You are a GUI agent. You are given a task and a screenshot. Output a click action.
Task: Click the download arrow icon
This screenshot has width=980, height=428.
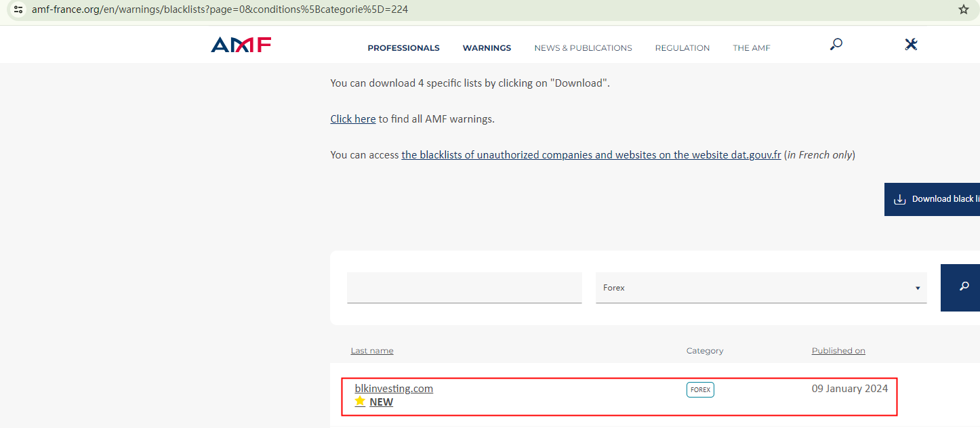pyautogui.click(x=900, y=199)
